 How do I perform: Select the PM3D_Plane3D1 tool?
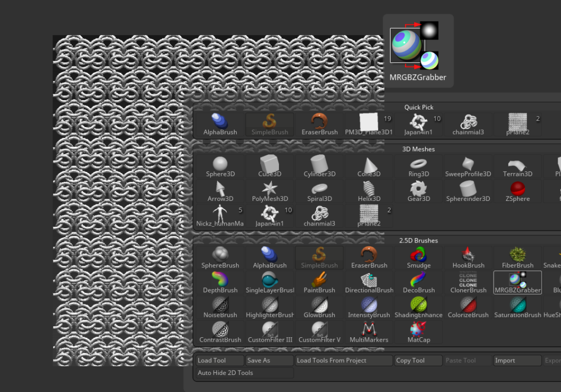coord(369,124)
